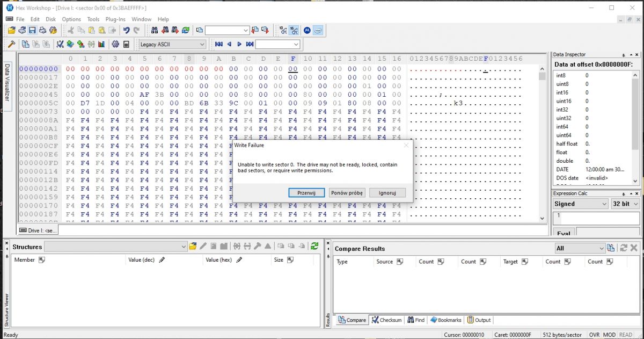This screenshot has width=644, height=339.
Task: Open the Plug-Ins menu
Action: tap(115, 19)
